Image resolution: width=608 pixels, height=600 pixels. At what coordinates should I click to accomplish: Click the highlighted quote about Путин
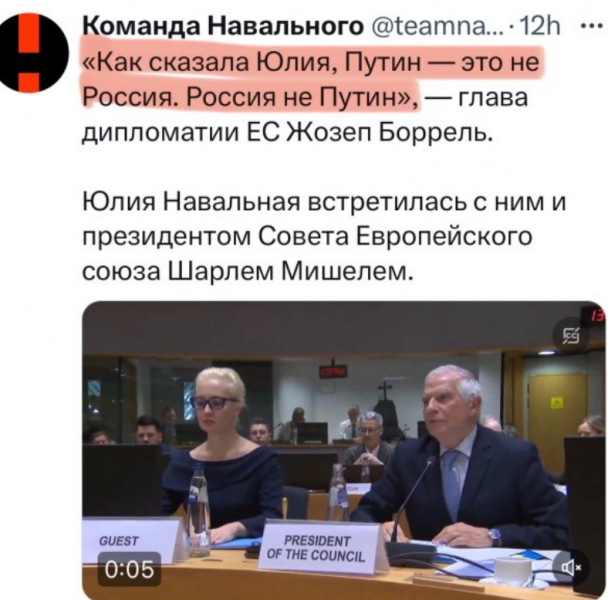point(310,79)
